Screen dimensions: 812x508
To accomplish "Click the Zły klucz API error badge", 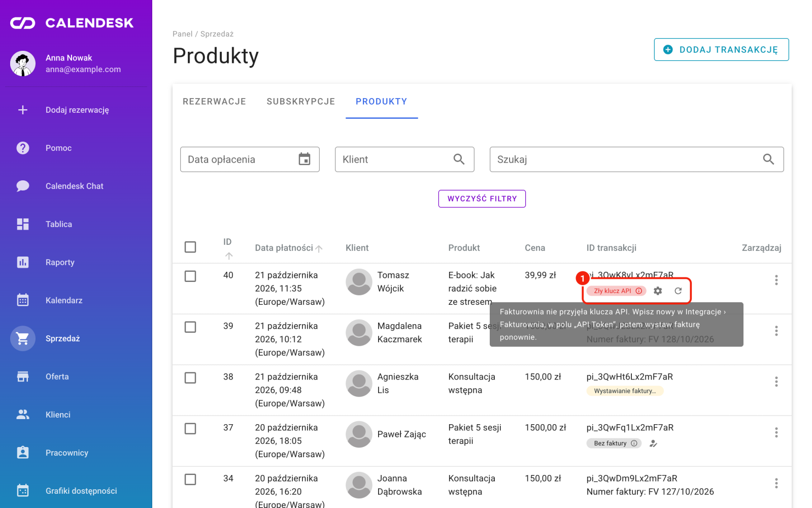I will coord(617,291).
